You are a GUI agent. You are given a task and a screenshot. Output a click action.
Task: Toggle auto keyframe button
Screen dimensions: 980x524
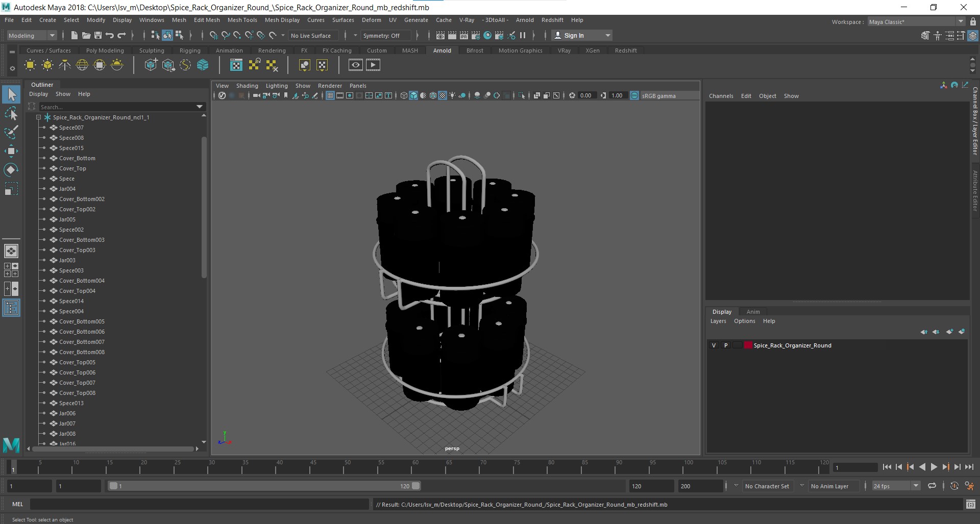click(x=954, y=486)
